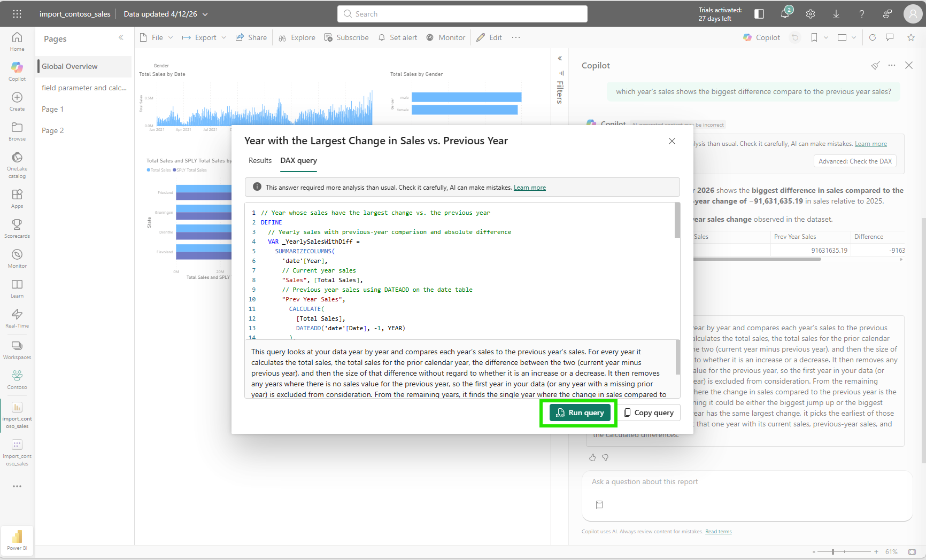Open Learn in left navigation
Image resolution: width=926 pixels, height=560 pixels.
point(17,288)
